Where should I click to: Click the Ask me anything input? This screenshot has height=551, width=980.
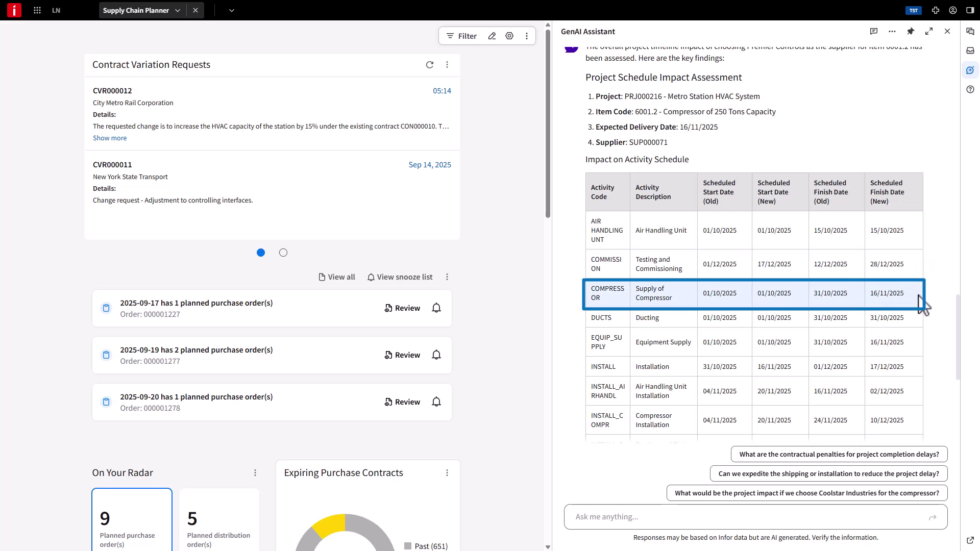coord(745,517)
